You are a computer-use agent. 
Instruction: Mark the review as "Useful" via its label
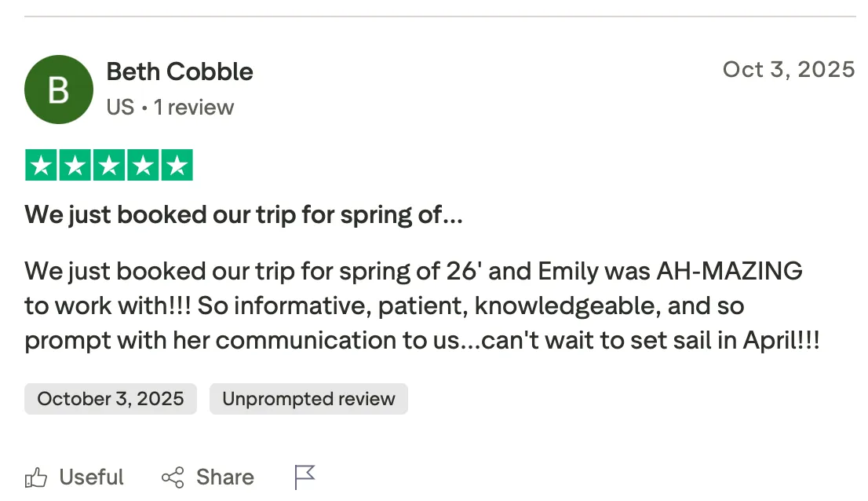coord(91,477)
